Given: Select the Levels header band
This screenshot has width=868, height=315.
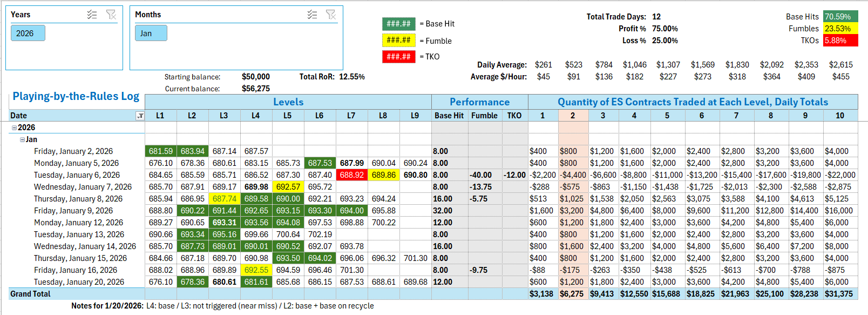Looking at the screenshot, I should 288,102.
